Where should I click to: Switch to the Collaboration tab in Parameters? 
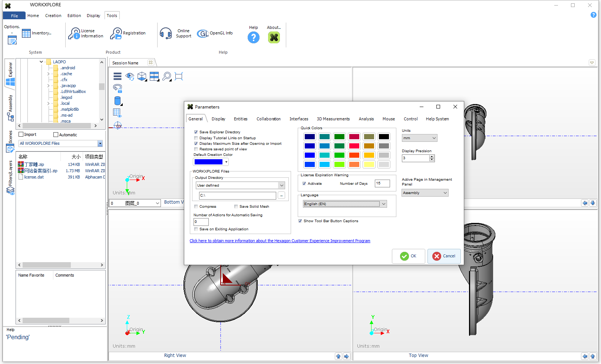(268, 119)
